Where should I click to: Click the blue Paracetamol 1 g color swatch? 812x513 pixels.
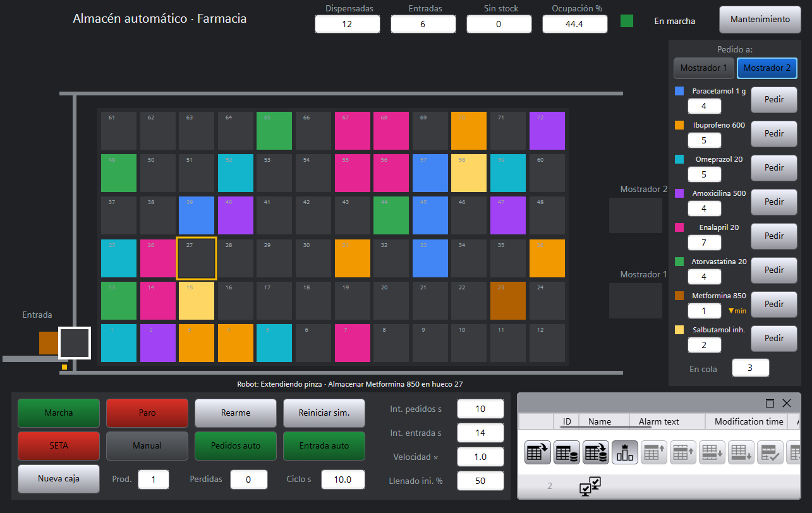(x=679, y=91)
